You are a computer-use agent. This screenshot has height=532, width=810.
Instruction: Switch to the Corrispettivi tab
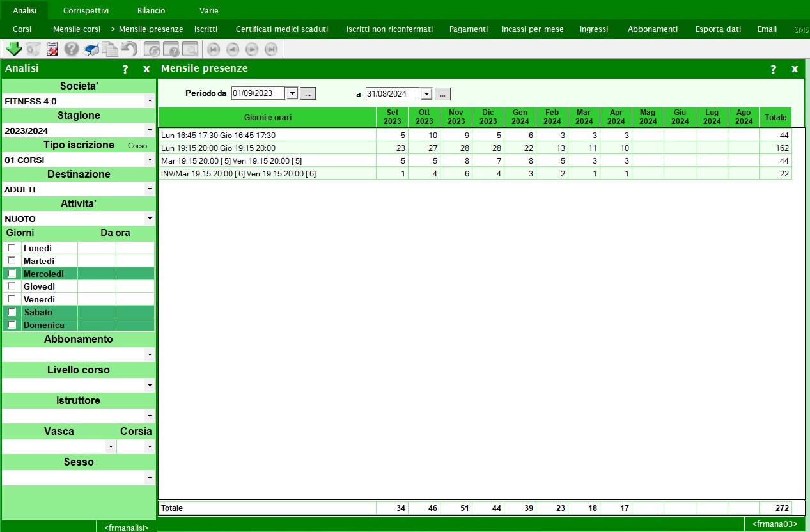coord(86,10)
